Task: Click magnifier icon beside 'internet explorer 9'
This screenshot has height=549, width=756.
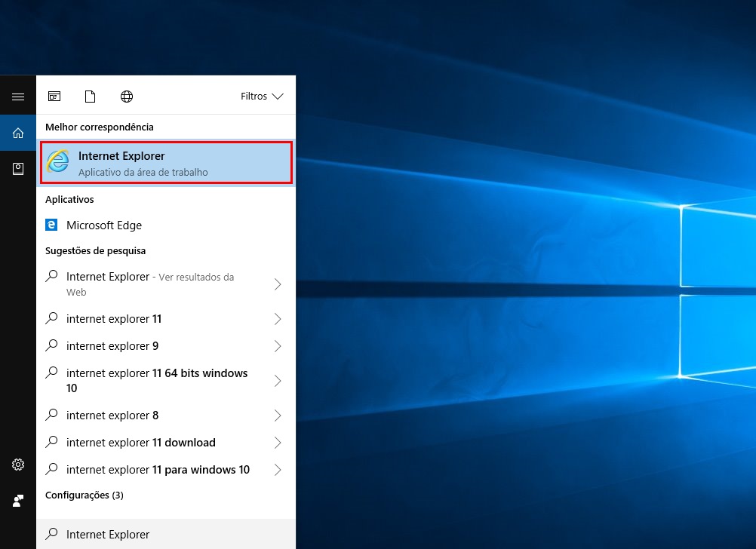Action: point(51,345)
